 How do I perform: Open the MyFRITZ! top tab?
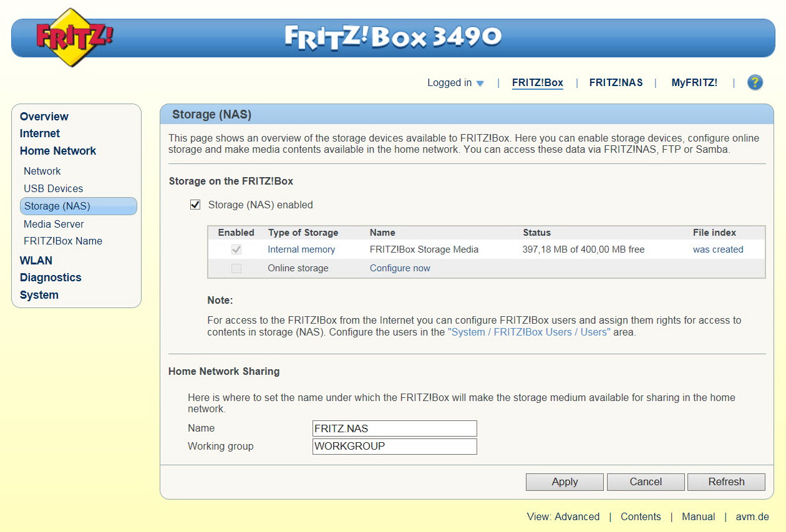click(x=694, y=82)
